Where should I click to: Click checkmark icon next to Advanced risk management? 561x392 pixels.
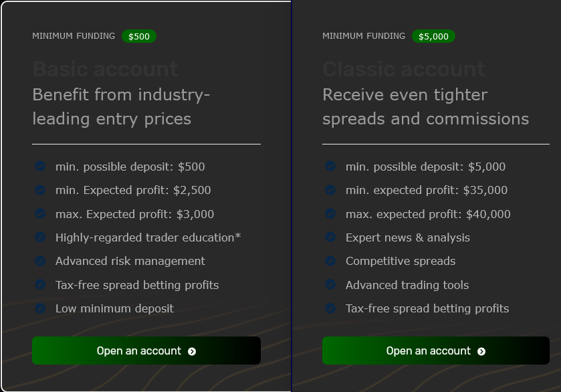click(x=40, y=261)
